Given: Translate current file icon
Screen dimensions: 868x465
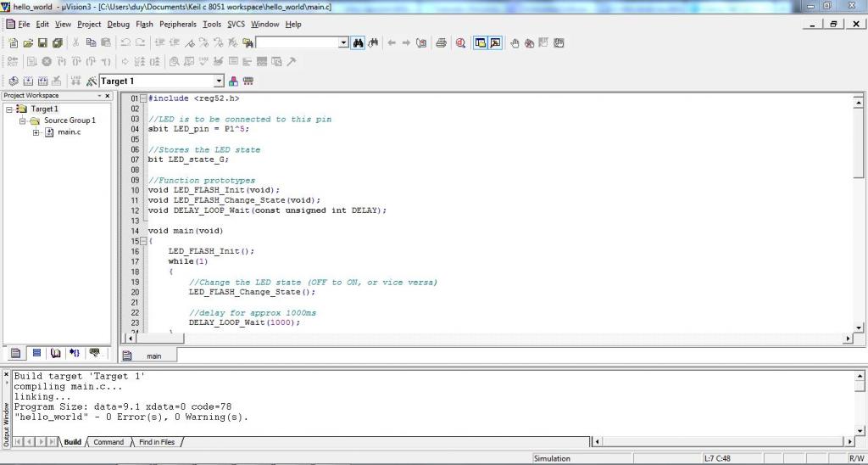Looking at the screenshot, I should (x=14, y=81).
